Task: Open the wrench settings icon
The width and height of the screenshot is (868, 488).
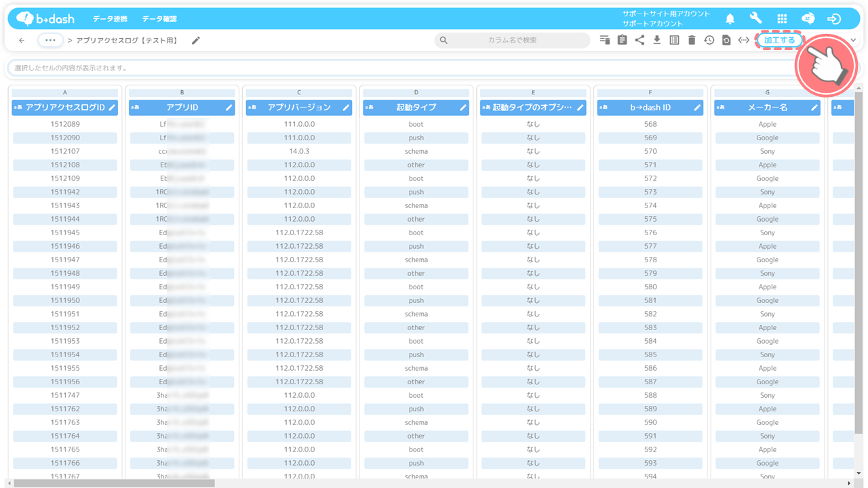Action: point(755,19)
